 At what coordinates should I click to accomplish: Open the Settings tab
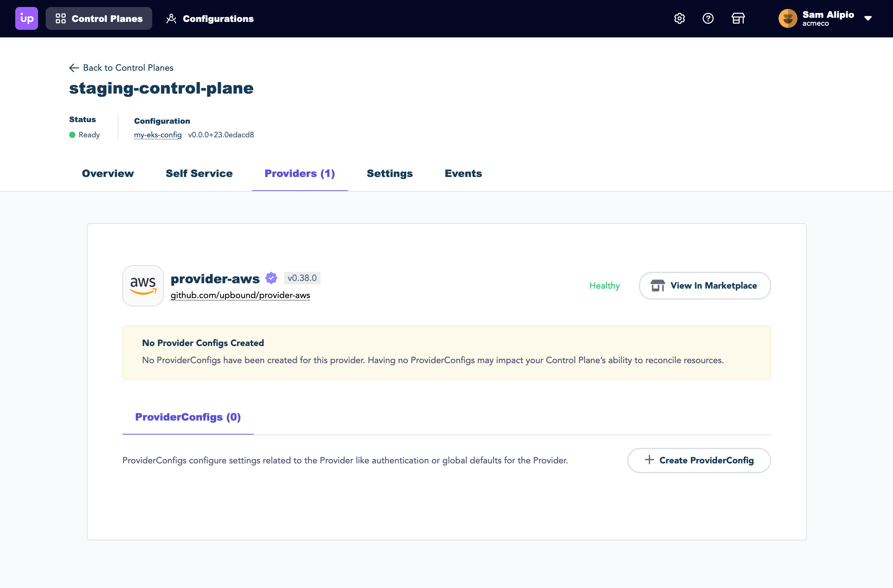389,173
